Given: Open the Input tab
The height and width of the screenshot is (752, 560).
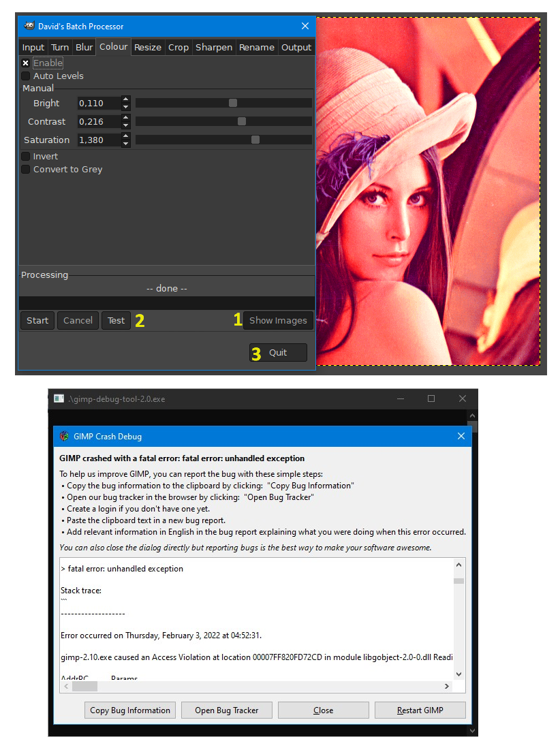Looking at the screenshot, I should (x=33, y=48).
